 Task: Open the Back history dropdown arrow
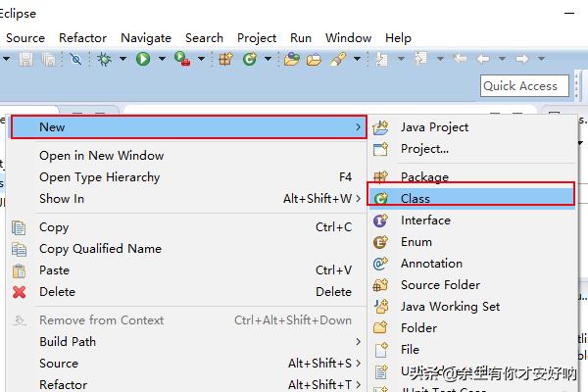tap(502, 59)
